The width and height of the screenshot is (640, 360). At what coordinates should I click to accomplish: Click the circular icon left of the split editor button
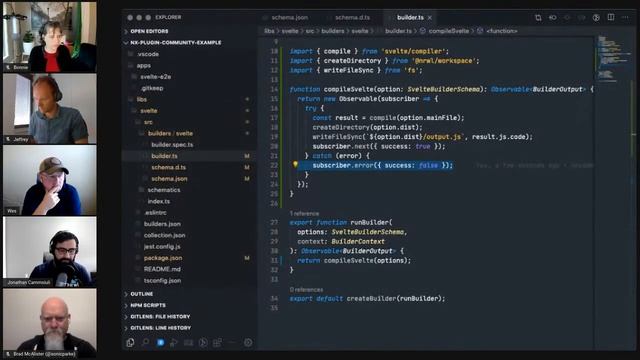point(596,18)
